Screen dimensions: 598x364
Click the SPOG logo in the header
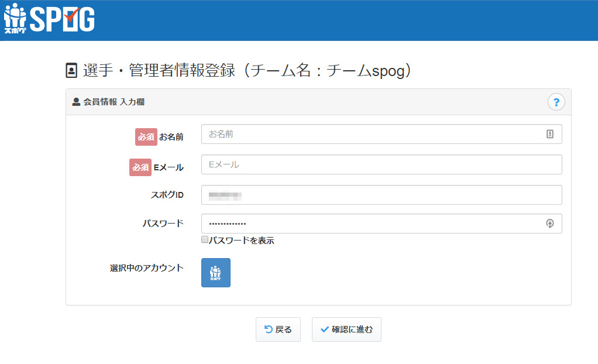(x=49, y=19)
